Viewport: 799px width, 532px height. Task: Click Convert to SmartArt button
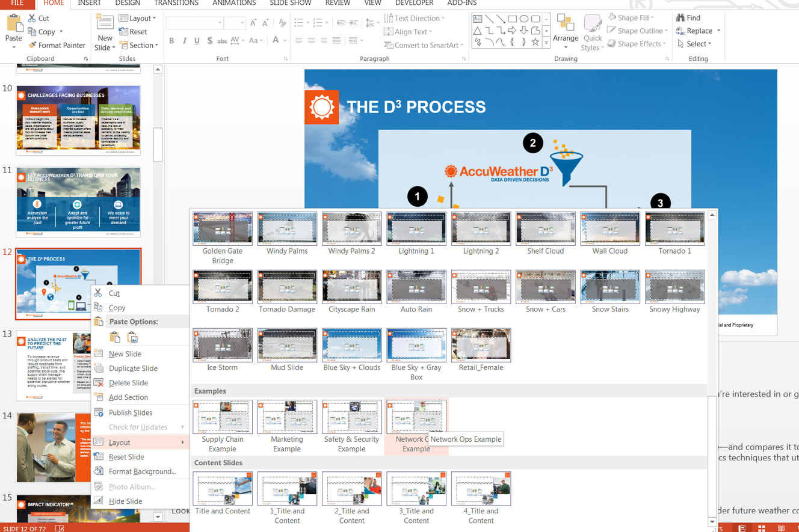pos(424,45)
